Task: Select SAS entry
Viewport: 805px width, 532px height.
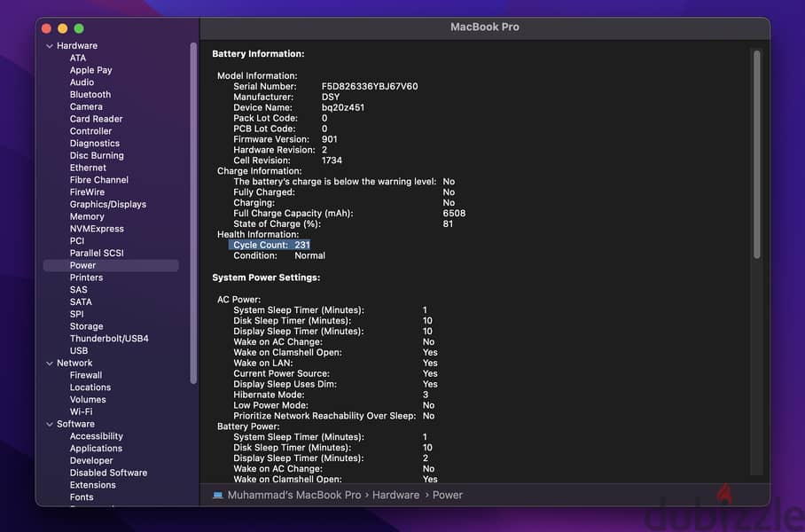Action: pos(79,290)
